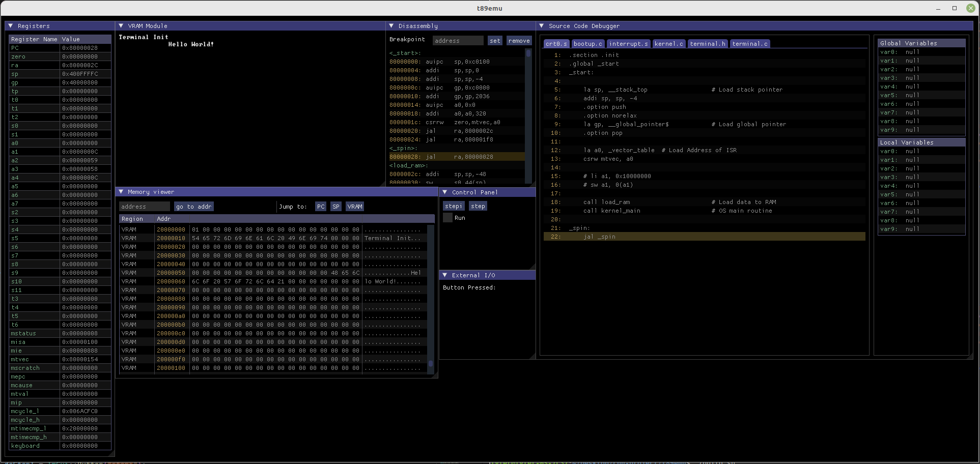Select the mtvec register row
980x464 pixels.
click(x=60, y=359)
